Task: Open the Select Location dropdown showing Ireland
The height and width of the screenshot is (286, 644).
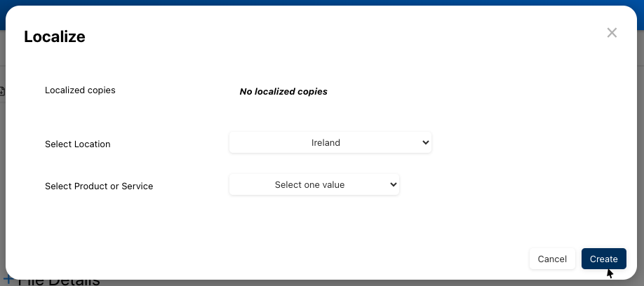Action: point(330,142)
